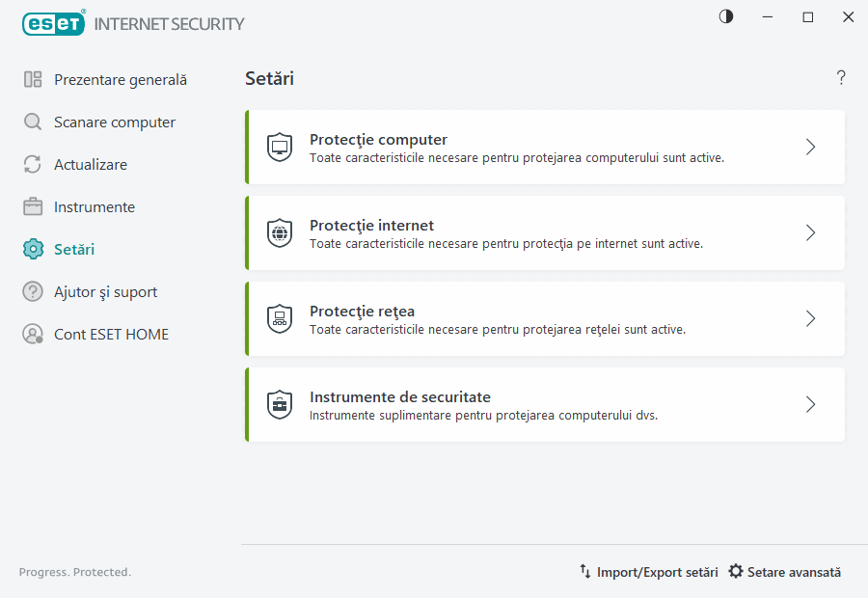Open the Scanare computer sidebar icon
Image resolution: width=868 pixels, height=598 pixels.
33,122
